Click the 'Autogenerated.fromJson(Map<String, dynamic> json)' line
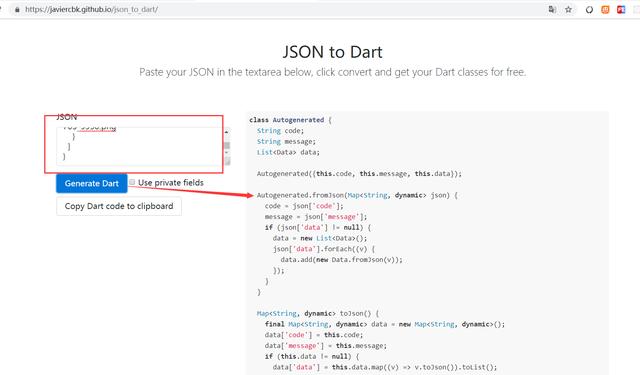Image resolution: width=640 pixels, height=375 pixels. (357, 195)
